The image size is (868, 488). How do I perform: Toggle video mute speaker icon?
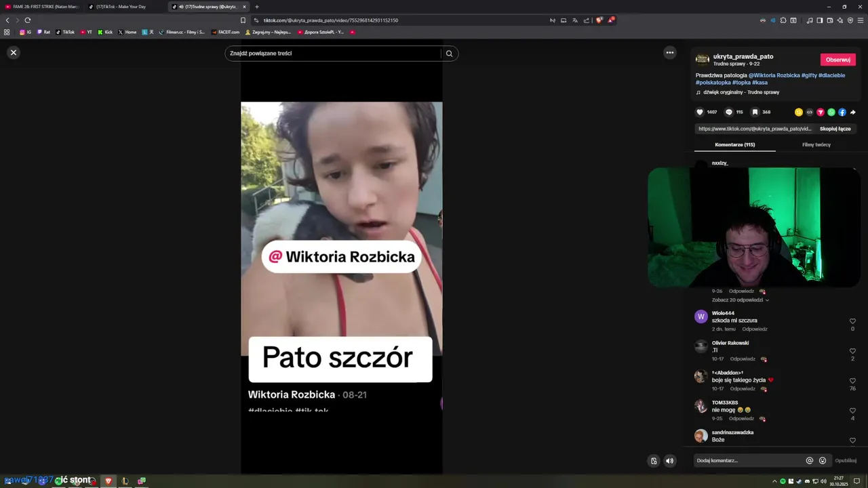tap(669, 461)
